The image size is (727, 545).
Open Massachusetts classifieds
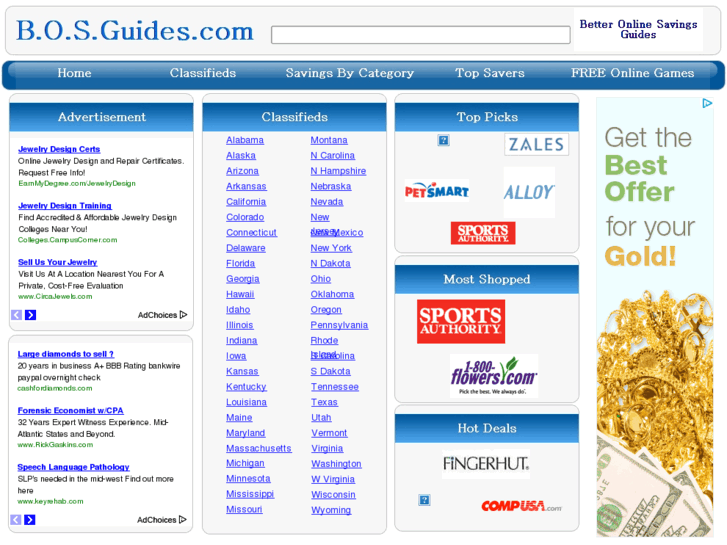[x=259, y=449]
